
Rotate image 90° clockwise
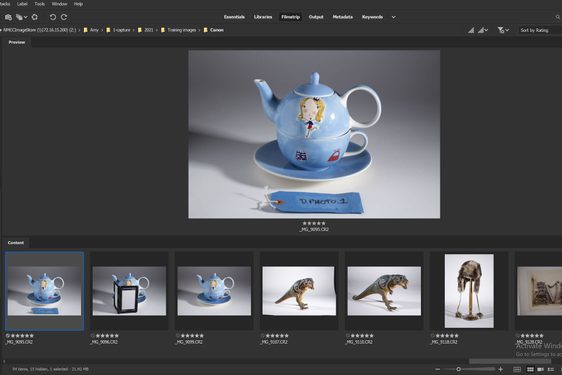pos(64,17)
